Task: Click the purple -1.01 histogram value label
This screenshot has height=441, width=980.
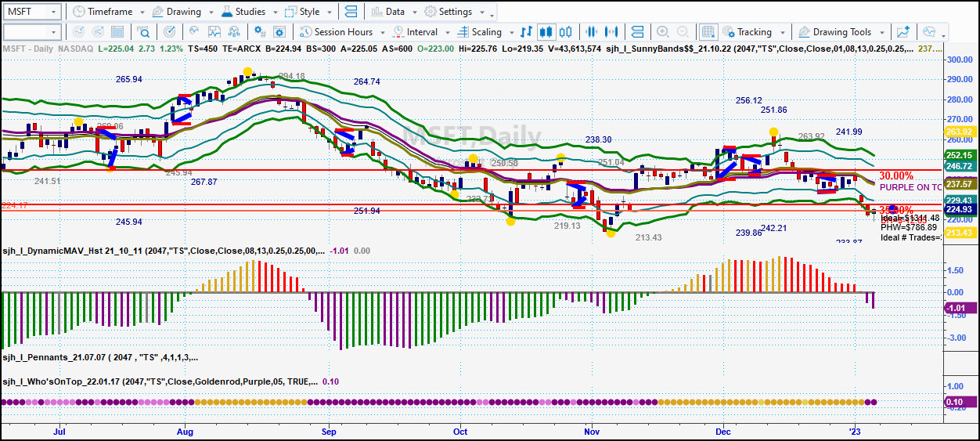Action: [959, 309]
